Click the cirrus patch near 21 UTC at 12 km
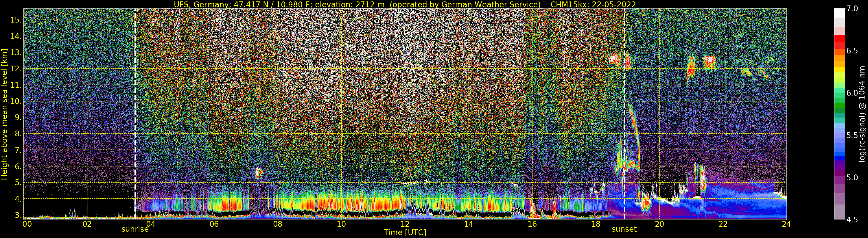The width and height of the screenshot is (868, 238). click(x=691, y=69)
